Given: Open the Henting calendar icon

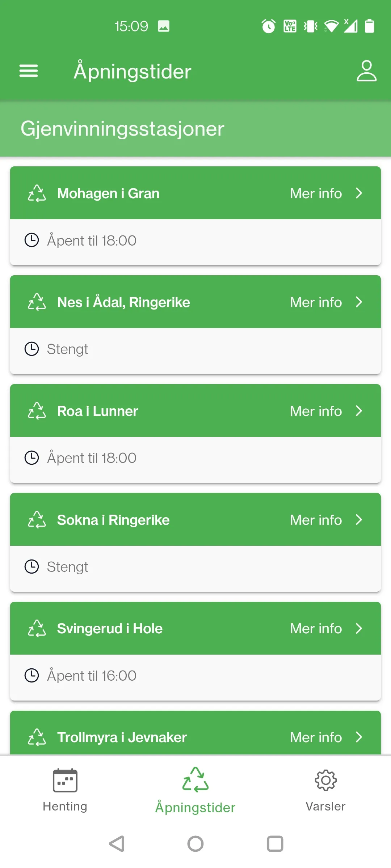Looking at the screenshot, I should point(65,780).
